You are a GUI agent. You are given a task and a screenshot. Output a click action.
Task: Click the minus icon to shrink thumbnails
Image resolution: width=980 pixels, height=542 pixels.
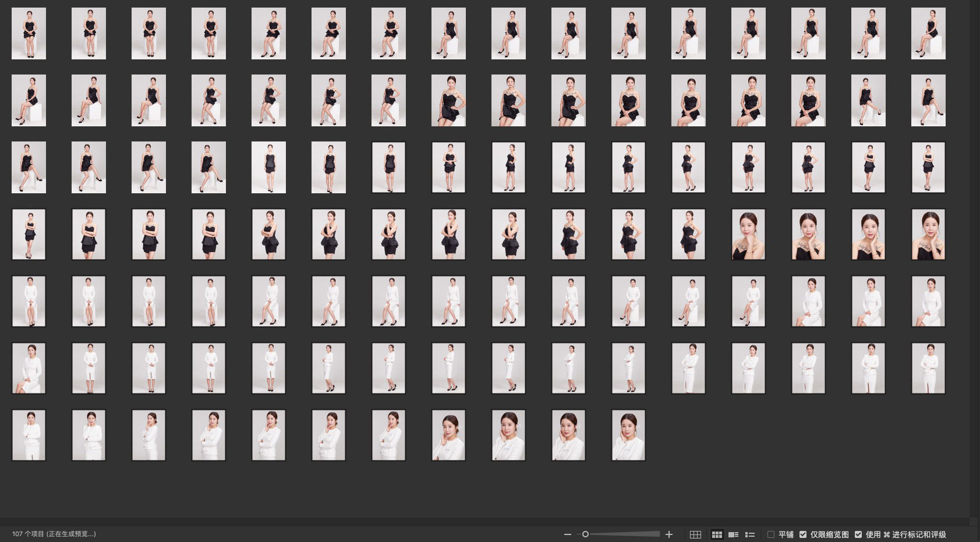567,534
